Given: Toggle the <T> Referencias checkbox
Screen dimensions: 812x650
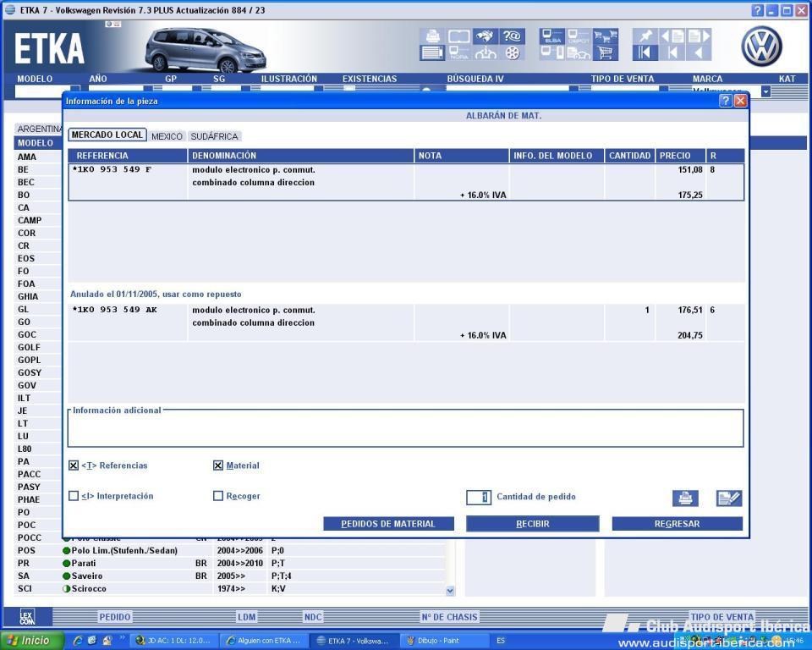Looking at the screenshot, I should (74, 465).
